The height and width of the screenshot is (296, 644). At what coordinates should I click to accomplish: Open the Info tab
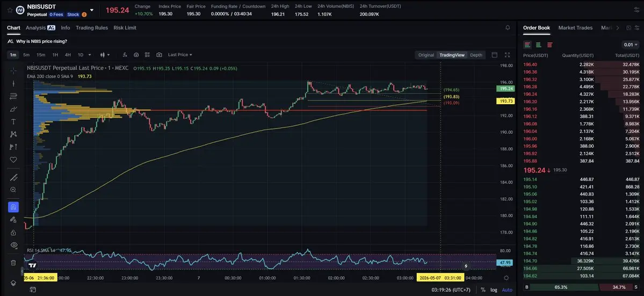[x=66, y=27]
